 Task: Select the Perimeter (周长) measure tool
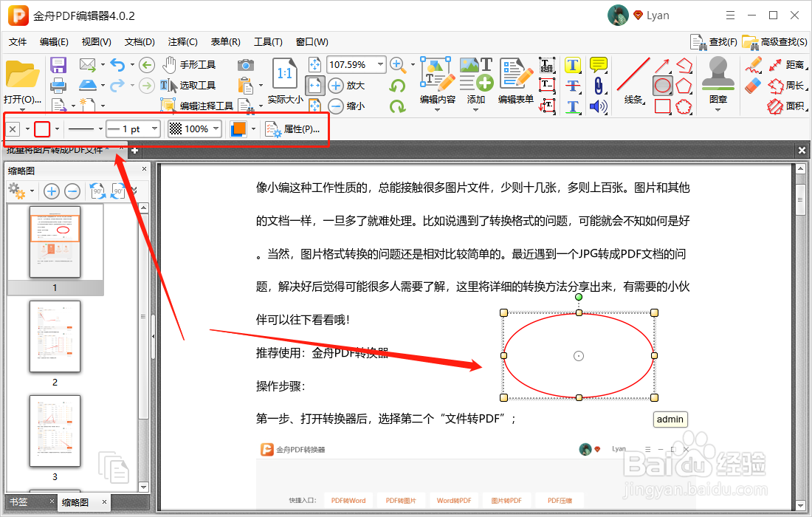(787, 86)
